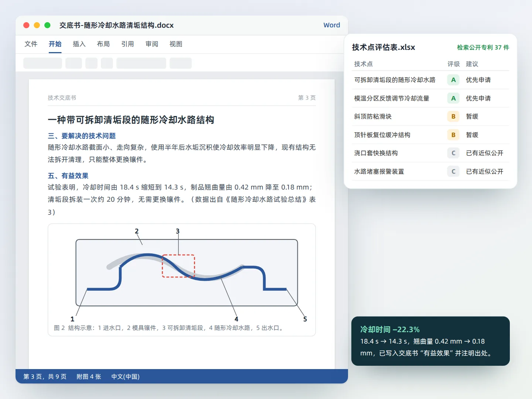The image size is (532, 399).
Task: Select row 模温分区反馈调节冷却流量
Action: click(430, 98)
